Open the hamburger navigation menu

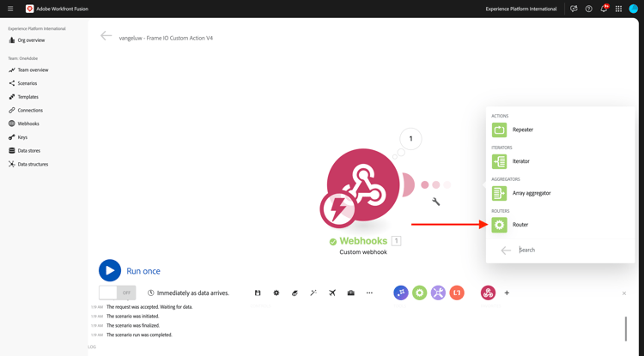point(10,9)
